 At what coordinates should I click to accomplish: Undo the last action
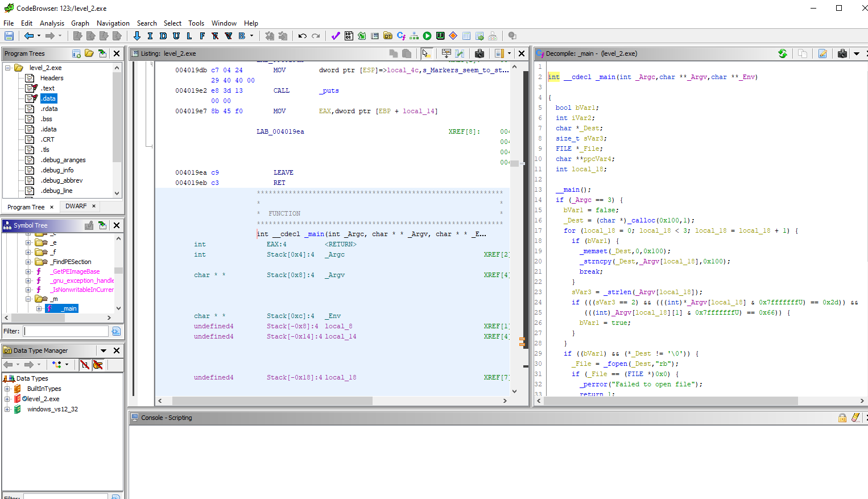[303, 36]
